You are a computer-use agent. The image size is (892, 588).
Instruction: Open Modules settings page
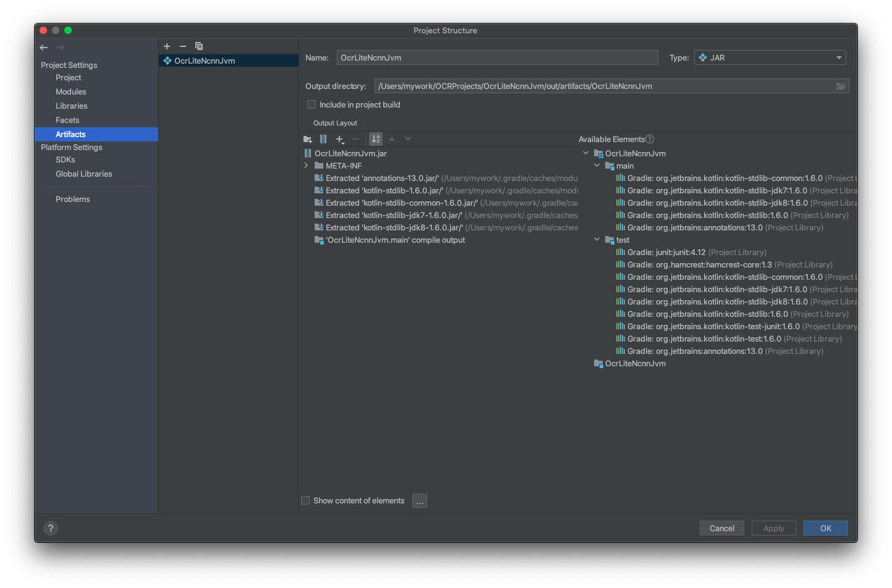71,92
